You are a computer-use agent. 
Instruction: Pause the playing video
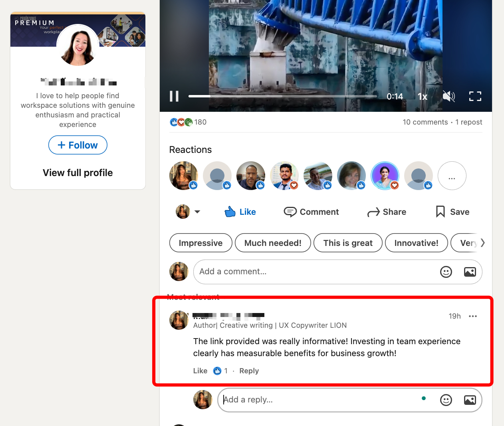tap(174, 96)
